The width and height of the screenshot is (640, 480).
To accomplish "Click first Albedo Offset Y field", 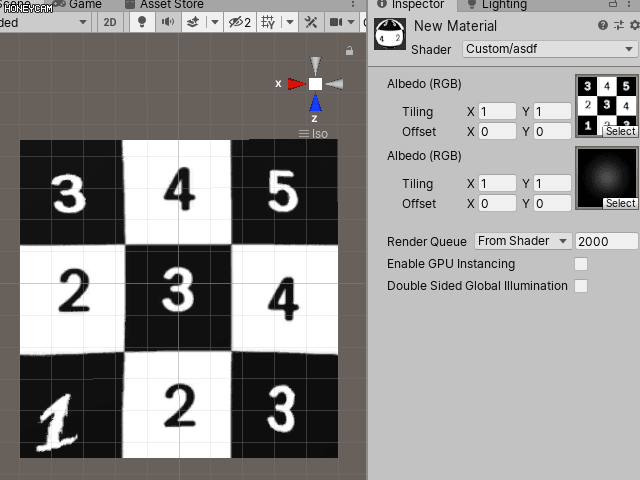I will (552, 131).
